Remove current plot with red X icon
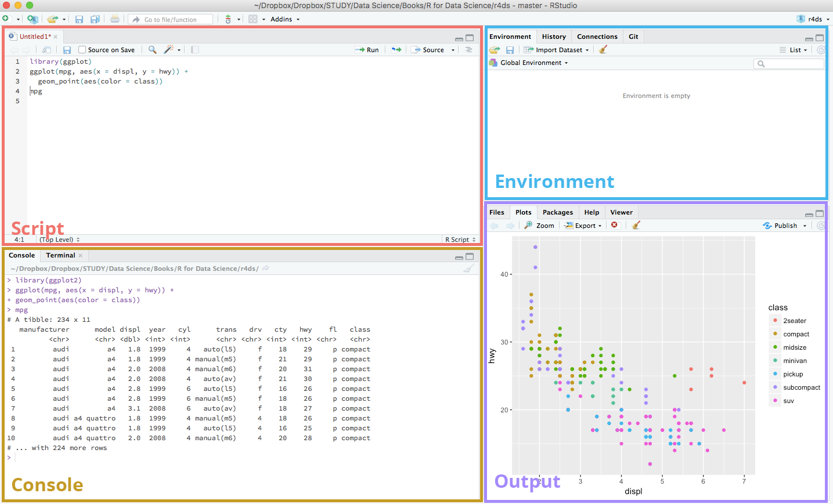Viewport: 833px width, 504px height. 614,225
